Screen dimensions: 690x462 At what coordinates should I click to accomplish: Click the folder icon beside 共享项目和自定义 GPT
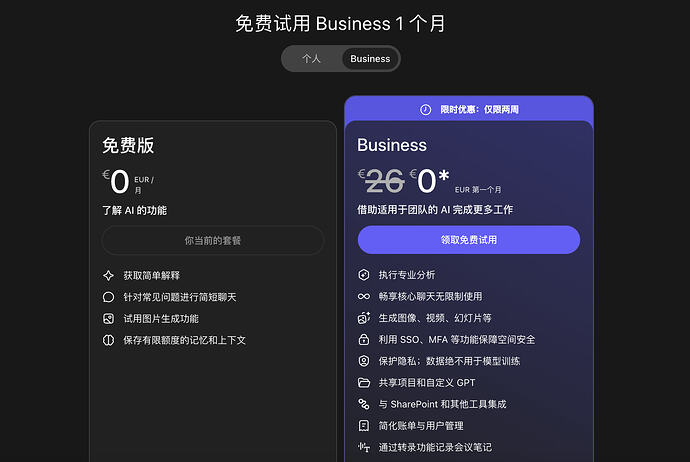click(364, 382)
